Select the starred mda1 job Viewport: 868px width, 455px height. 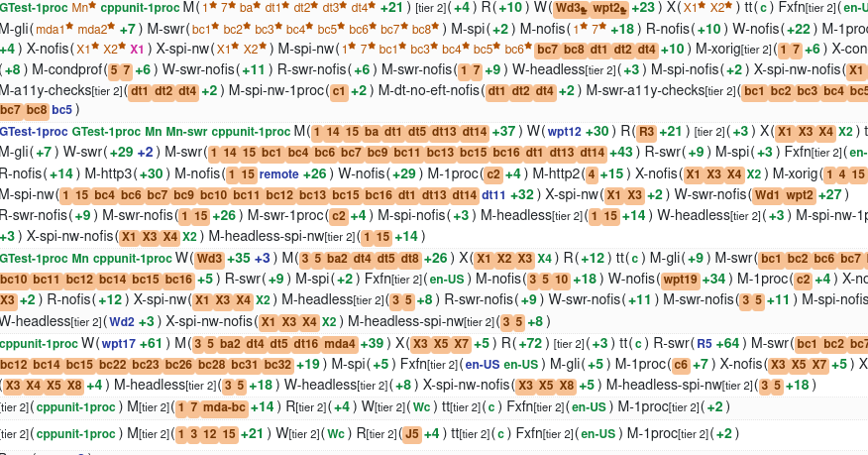54,29
